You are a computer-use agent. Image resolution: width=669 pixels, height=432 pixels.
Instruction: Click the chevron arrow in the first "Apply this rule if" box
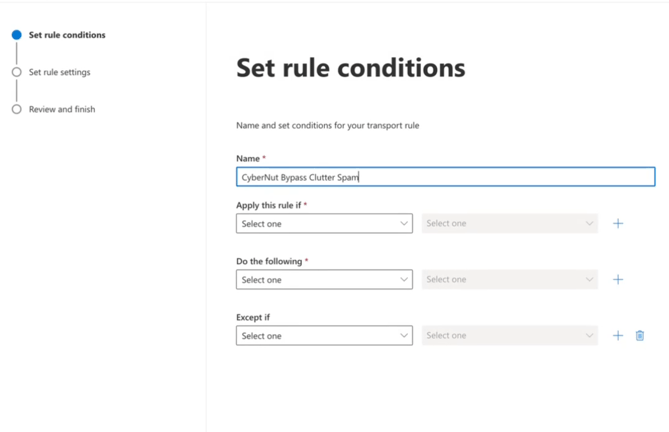point(404,224)
